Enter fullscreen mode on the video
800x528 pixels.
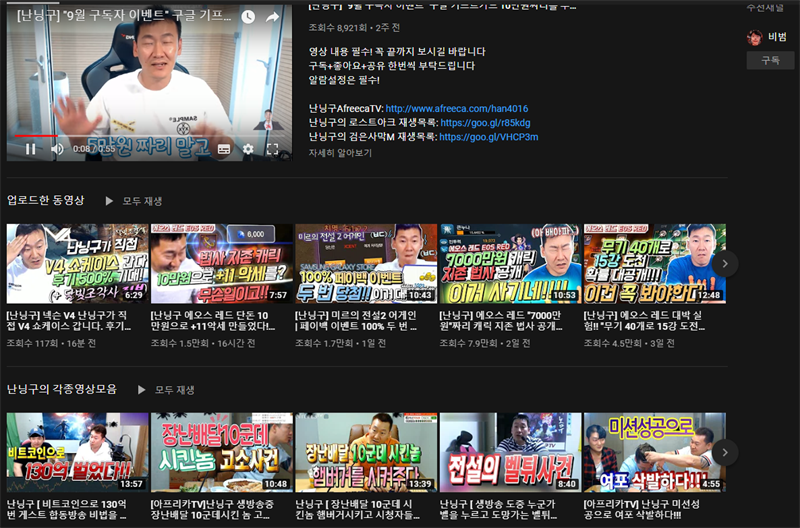(x=272, y=149)
